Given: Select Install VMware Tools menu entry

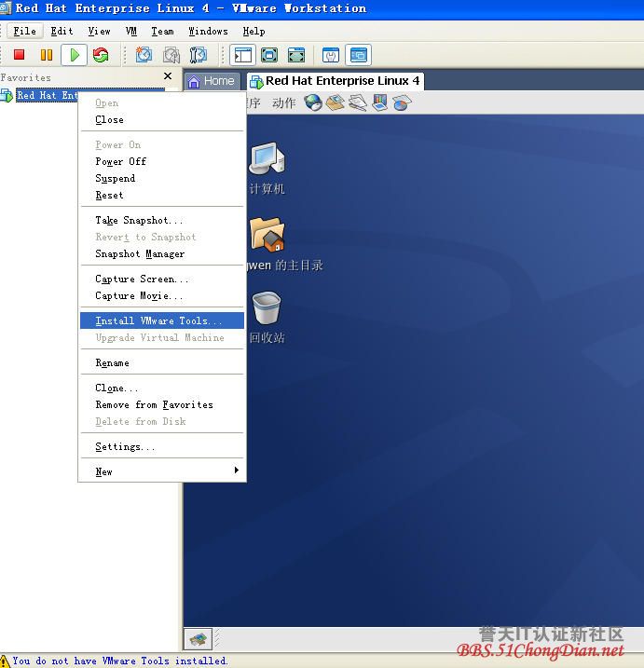Looking at the screenshot, I should coord(158,320).
